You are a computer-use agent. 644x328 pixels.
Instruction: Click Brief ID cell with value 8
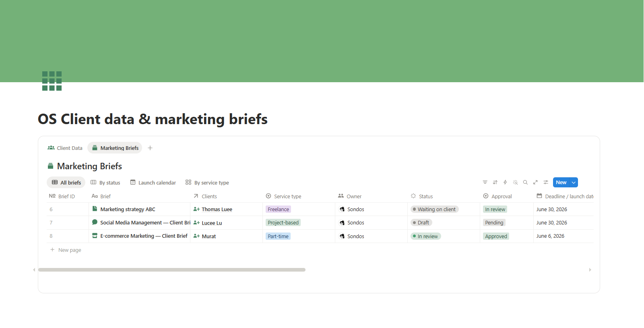click(68, 236)
